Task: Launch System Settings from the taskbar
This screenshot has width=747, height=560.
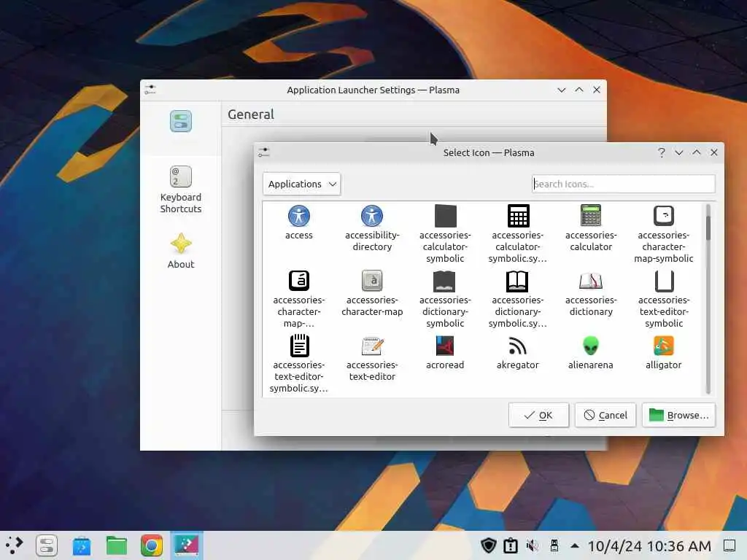Action: [x=47, y=545]
